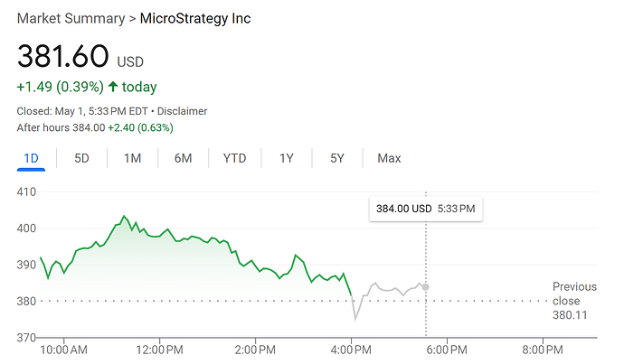Select the Max range tab

click(x=389, y=158)
